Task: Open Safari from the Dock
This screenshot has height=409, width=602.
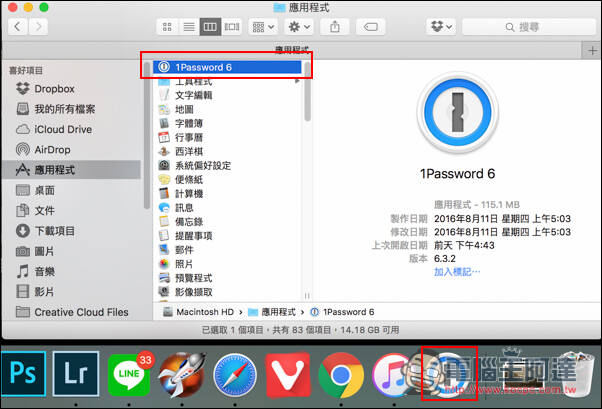Action: pos(235,375)
